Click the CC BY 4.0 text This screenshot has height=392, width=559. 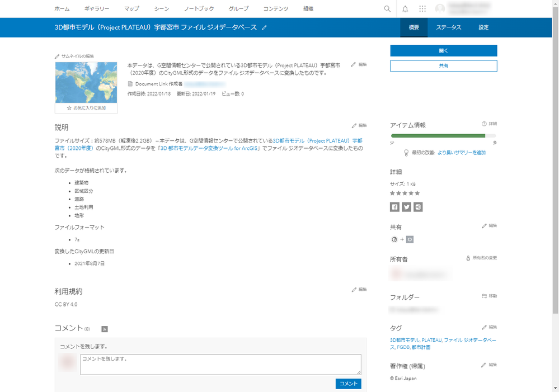coord(66,304)
